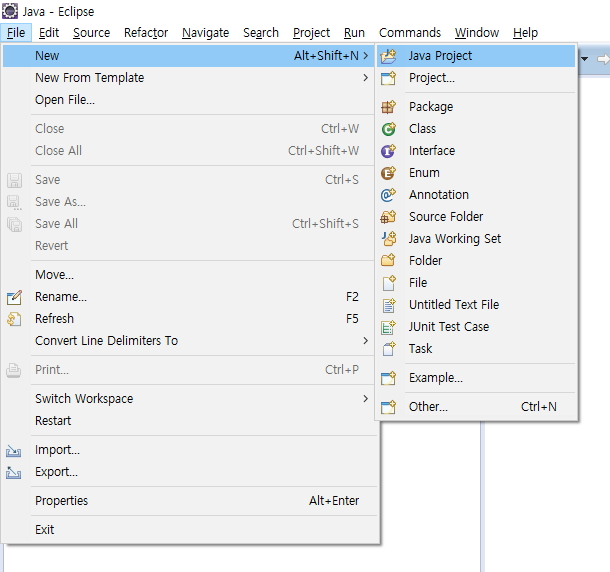Click the Project... wizard icon
Image resolution: width=610 pixels, height=572 pixels.
tap(388, 78)
